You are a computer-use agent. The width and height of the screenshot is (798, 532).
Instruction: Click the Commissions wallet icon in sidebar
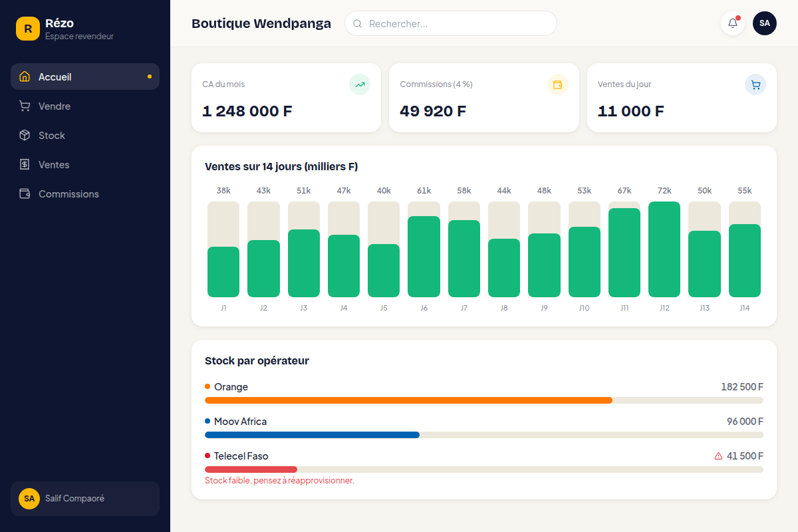point(25,194)
